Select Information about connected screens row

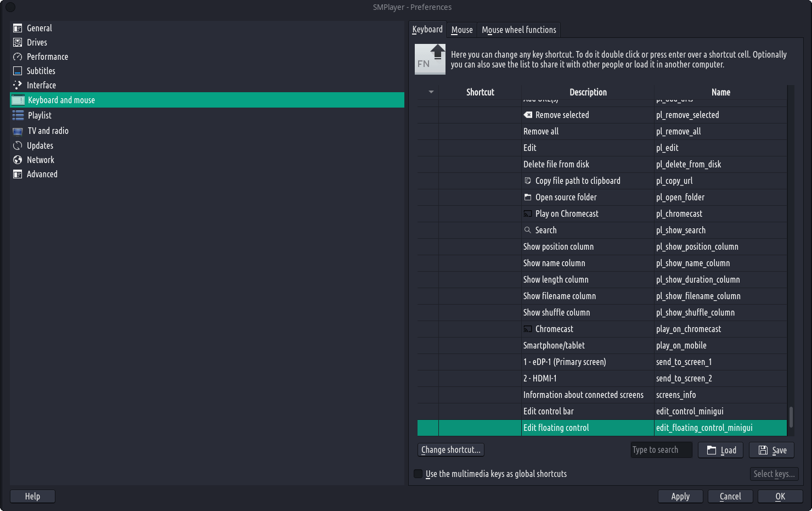coord(602,395)
